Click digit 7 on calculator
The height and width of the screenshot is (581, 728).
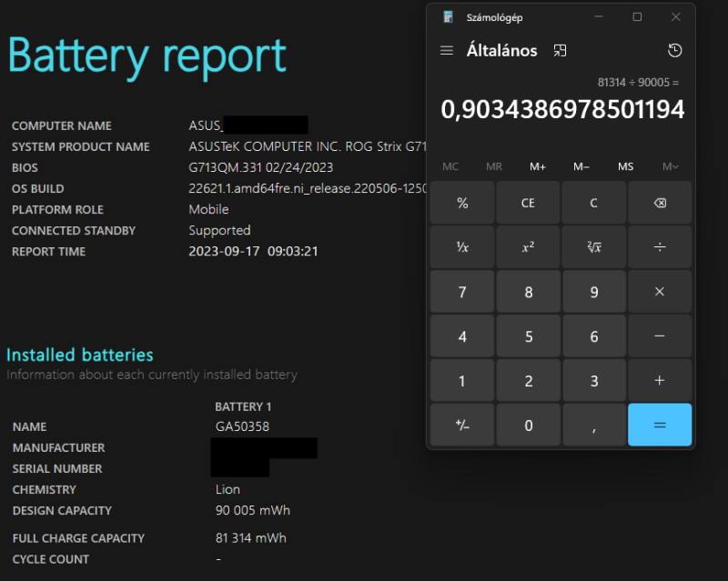(x=462, y=292)
